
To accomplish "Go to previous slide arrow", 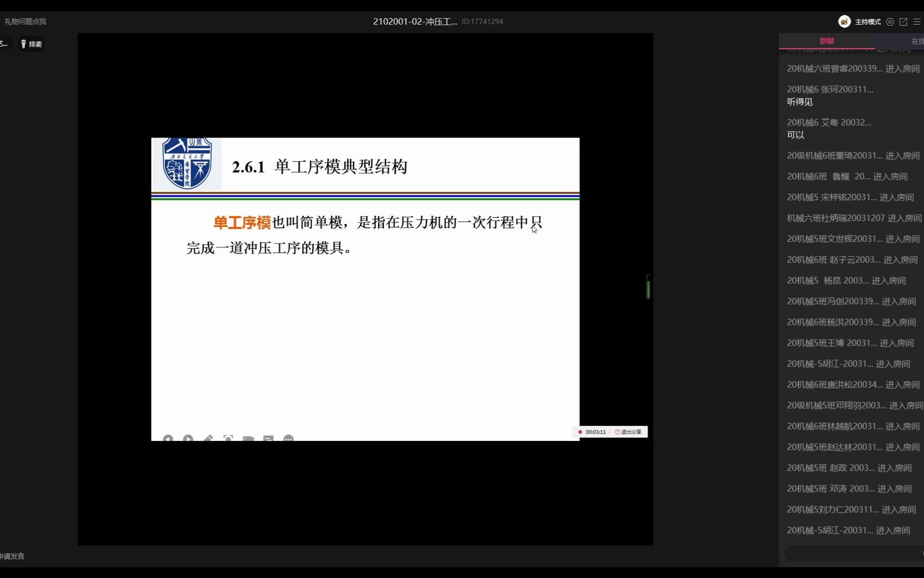I will [168, 439].
